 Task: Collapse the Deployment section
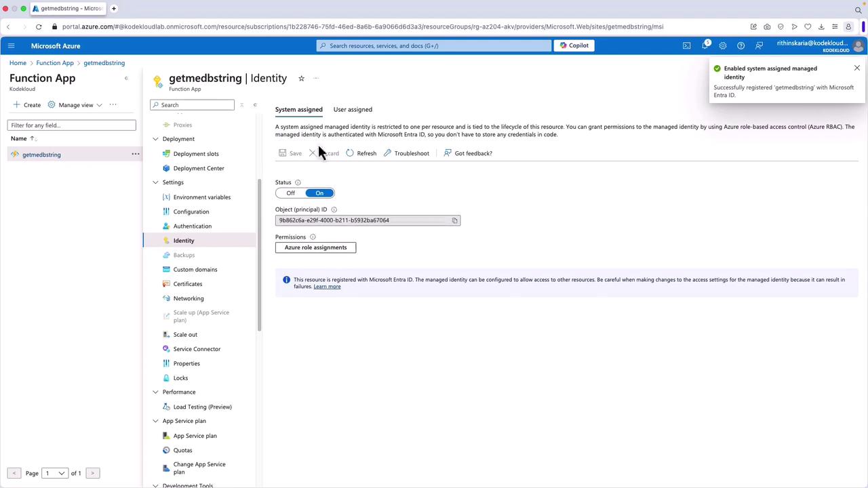pyautogui.click(x=155, y=139)
